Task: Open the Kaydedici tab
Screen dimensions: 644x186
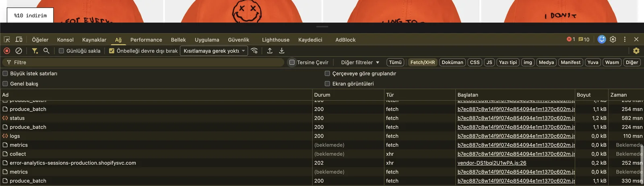Action: pos(310,39)
